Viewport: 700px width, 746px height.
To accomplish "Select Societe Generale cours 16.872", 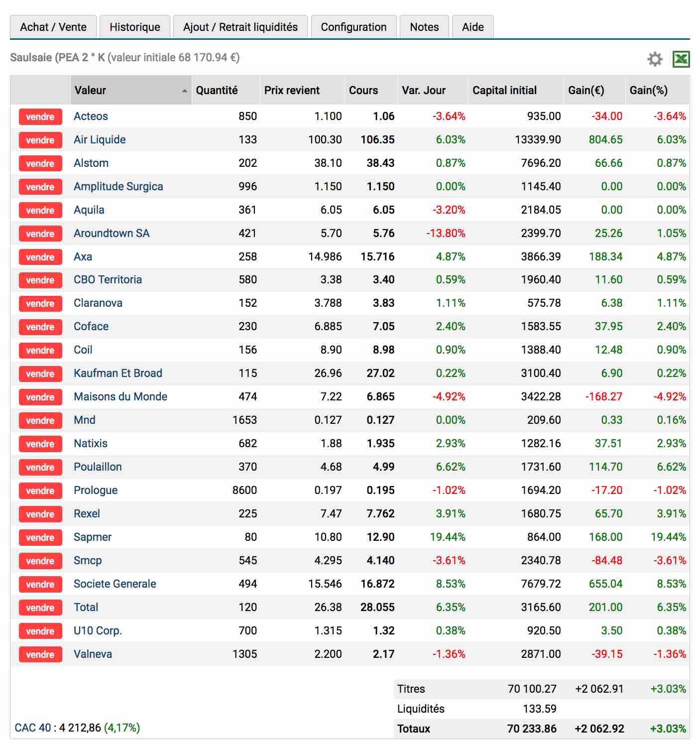I will pos(377,584).
